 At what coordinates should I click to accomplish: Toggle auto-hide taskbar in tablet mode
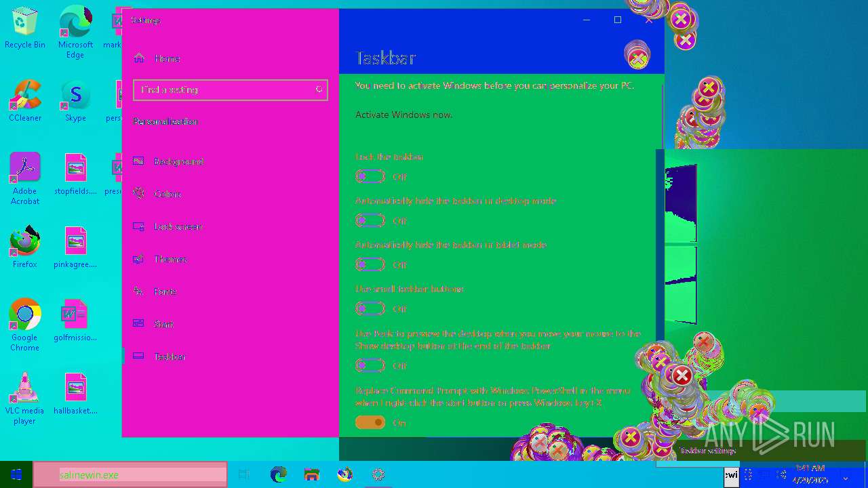pyautogui.click(x=370, y=264)
